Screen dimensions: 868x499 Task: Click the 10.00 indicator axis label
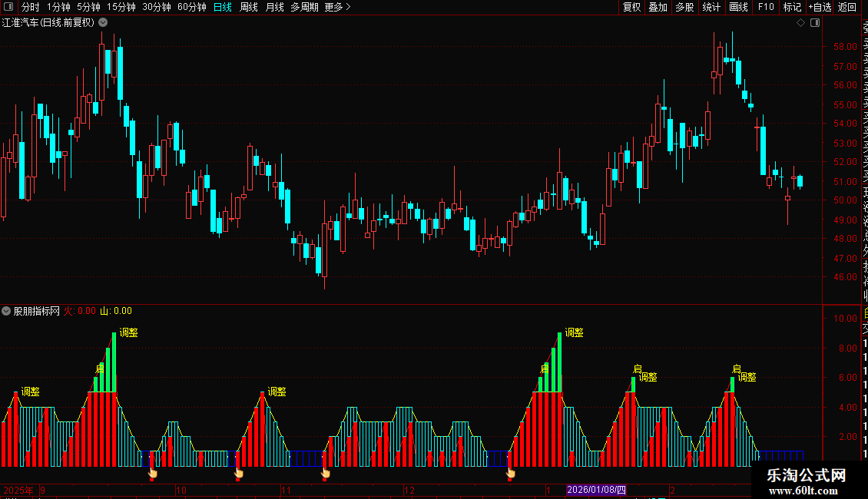(845, 318)
